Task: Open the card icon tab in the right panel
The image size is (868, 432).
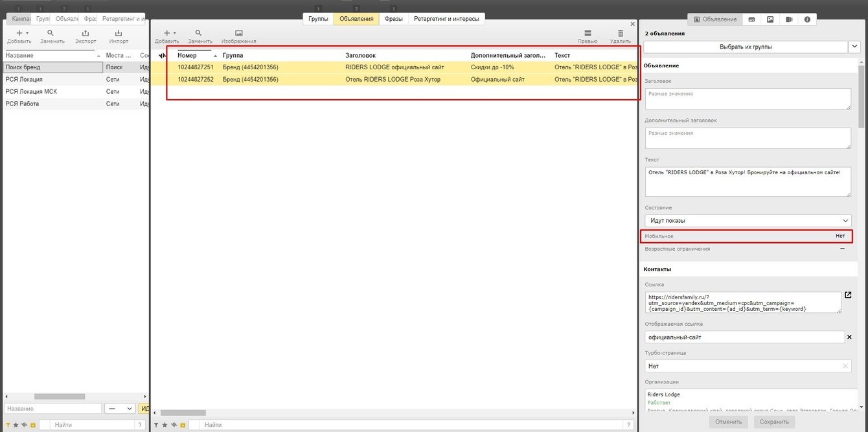Action: [x=751, y=19]
